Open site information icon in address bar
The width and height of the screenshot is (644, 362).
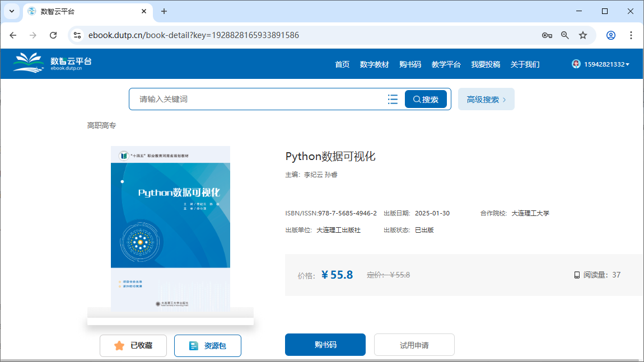[x=77, y=35]
